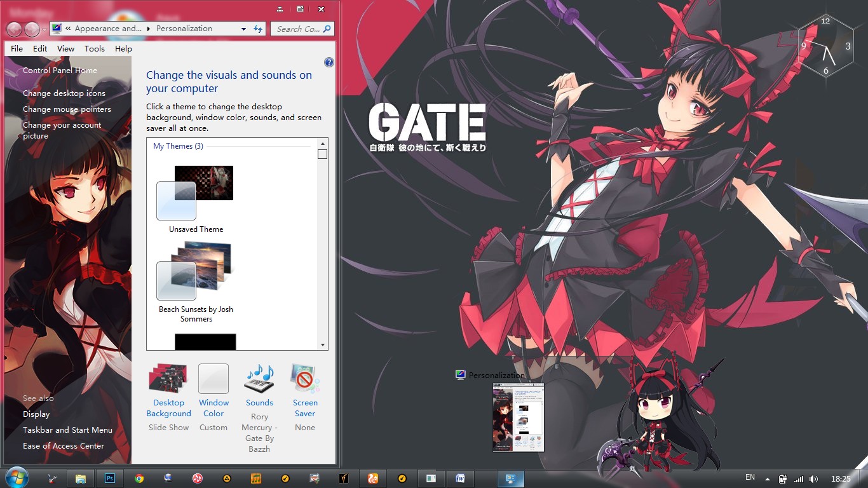This screenshot has height=488, width=868.
Task: Click the Help question mark icon
Action: (x=329, y=62)
